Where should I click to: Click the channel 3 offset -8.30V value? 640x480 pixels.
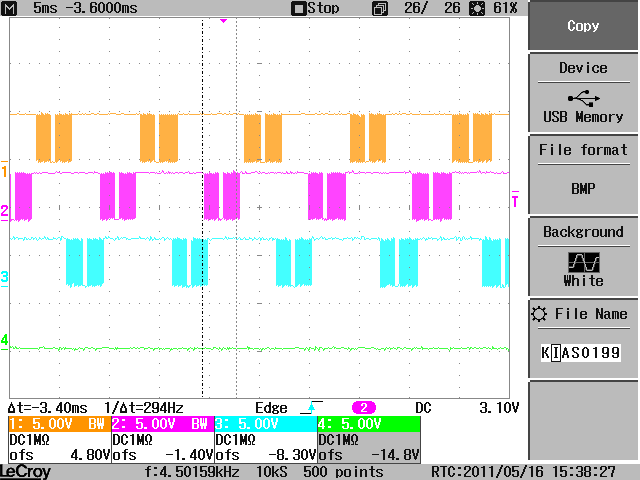292,455
